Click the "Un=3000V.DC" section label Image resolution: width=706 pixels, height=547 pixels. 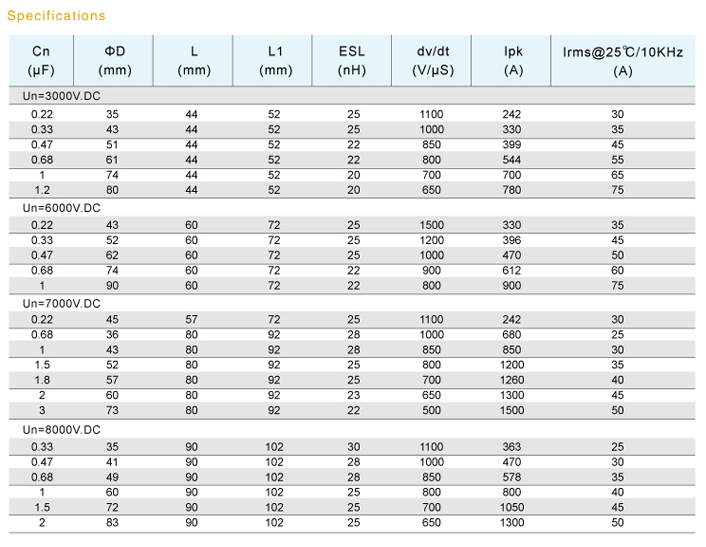[62, 96]
